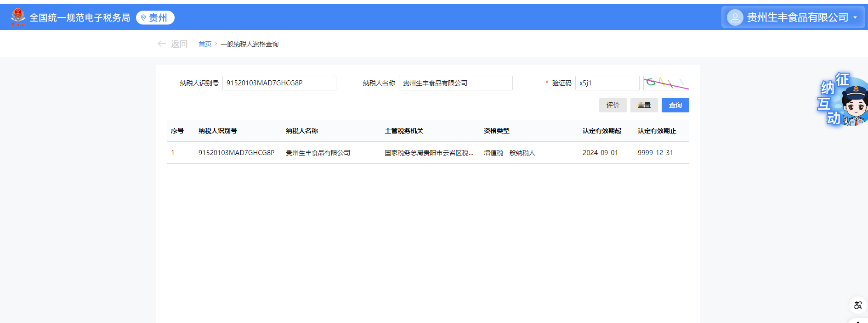Click the 主管税务机关 cell in row 1
The image size is (868, 323).
[x=429, y=153]
